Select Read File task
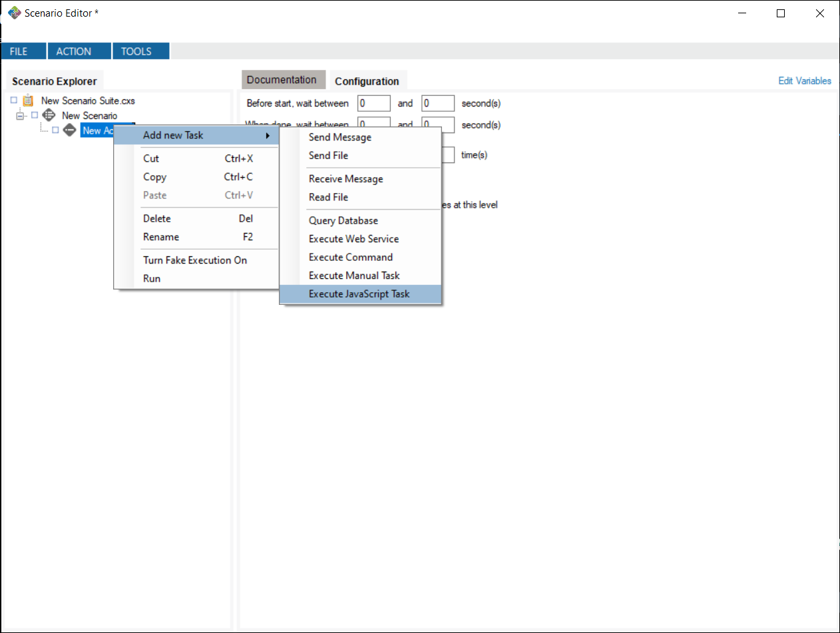 point(361,197)
